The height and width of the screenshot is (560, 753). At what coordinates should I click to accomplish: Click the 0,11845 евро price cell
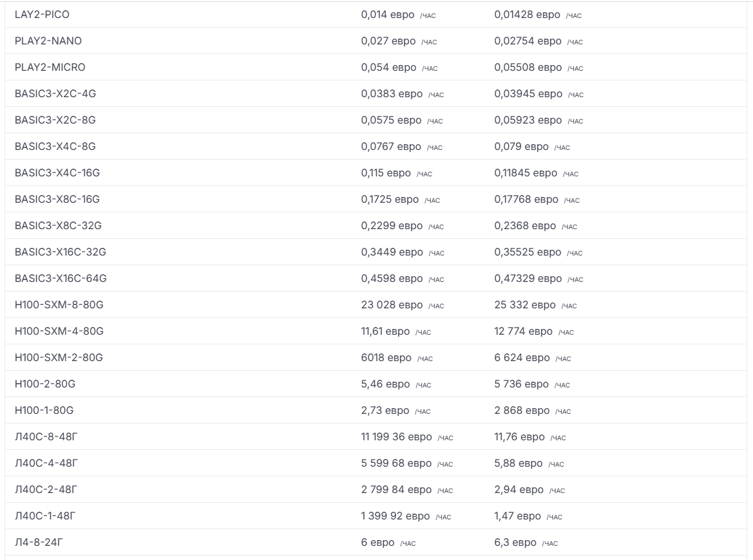point(526,173)
